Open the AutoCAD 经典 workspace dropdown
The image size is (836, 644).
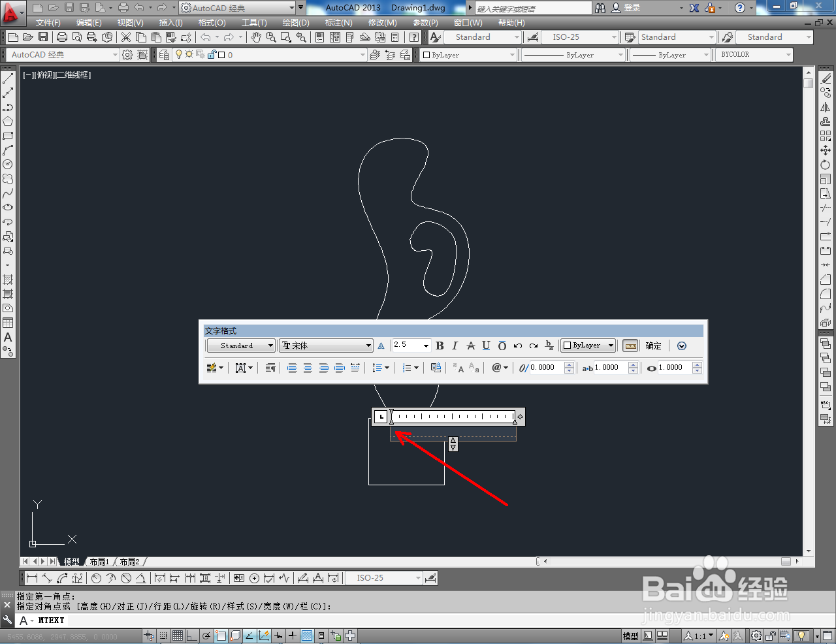point(62,55)
